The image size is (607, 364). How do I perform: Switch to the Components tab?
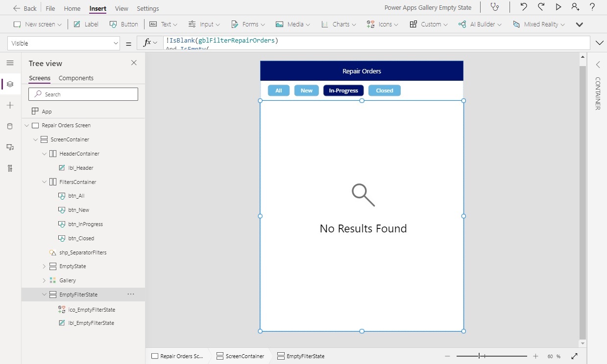pos(76,78)
